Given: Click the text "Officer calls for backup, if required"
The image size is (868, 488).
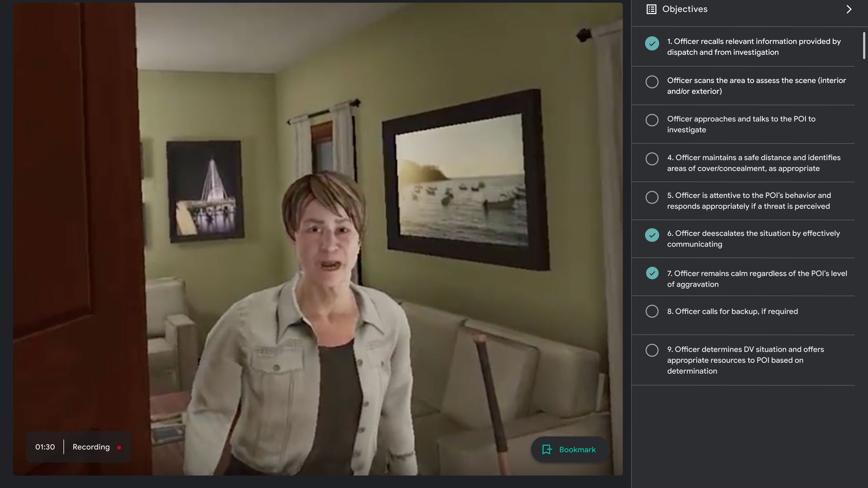Looking at the screenshot, I should point(736,311).
